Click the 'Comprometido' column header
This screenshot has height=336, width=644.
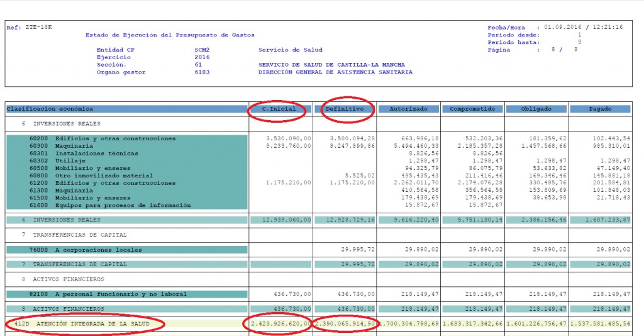tap(472, 109)
